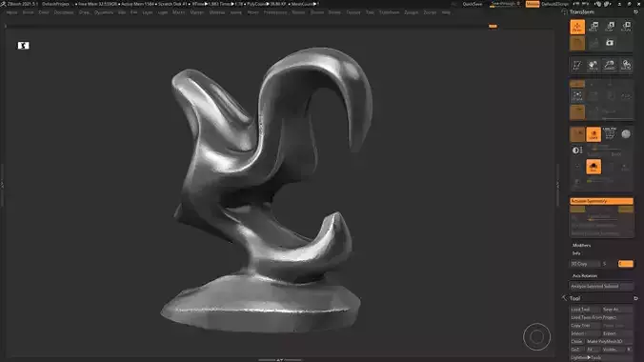This screenshot has height=362, width=644.
Task: Open the Alpha menu
Action: 11,12
